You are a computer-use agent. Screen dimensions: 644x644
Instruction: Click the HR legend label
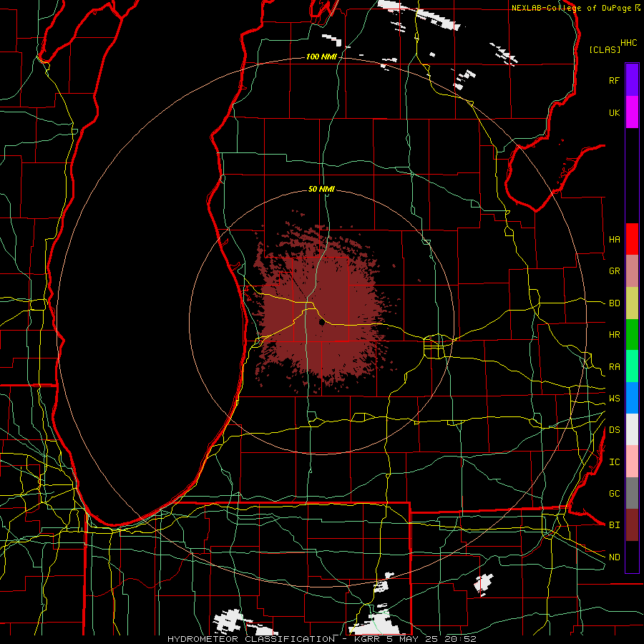pos(614,335)
